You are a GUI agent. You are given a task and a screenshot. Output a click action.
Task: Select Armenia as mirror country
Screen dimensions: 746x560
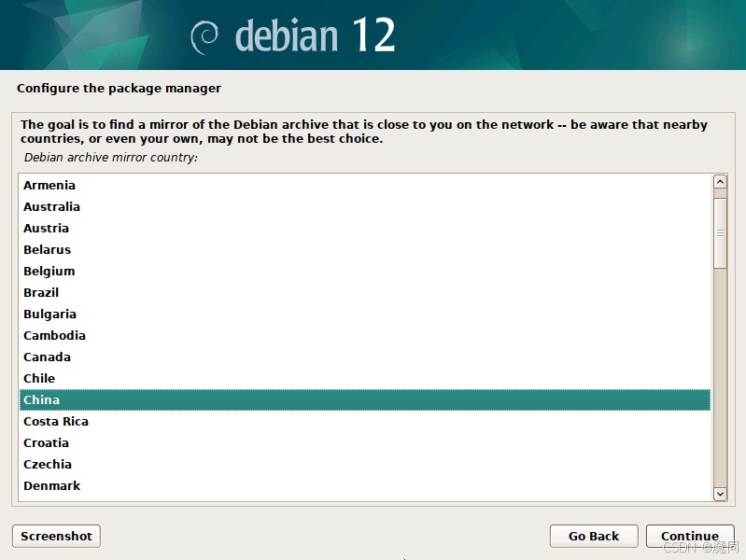pyautogui.click(x=365, y=185)
